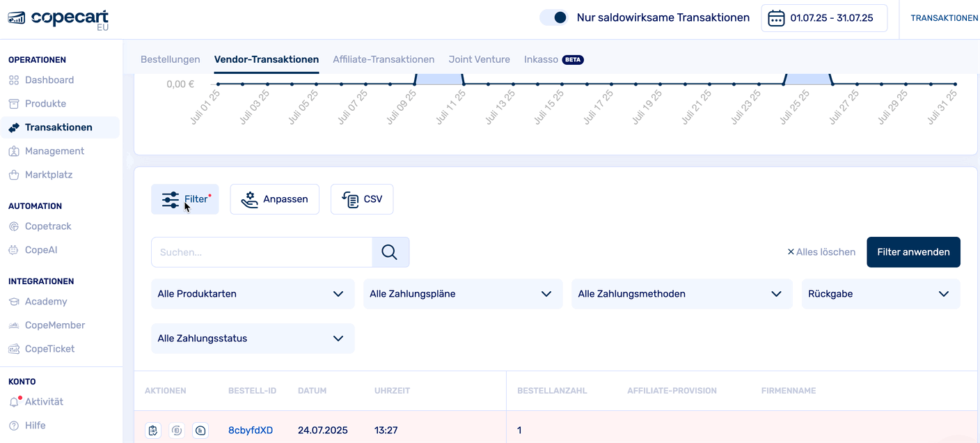Viewport: 980px width, 443px height.
Task: Open Aktivität notifications in sidebar
Action: click(43, 402)
